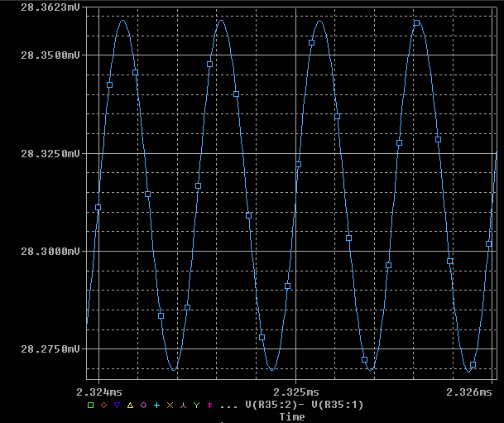Click the 28.3500mV y-axis label
The image size is (504, 423).
(x=50, y=55)
